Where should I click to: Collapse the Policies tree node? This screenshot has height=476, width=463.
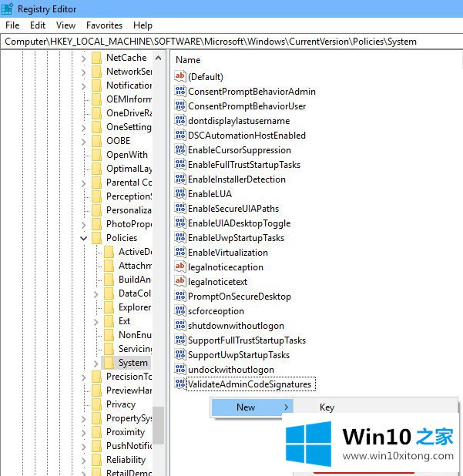(x=83, y=238)
